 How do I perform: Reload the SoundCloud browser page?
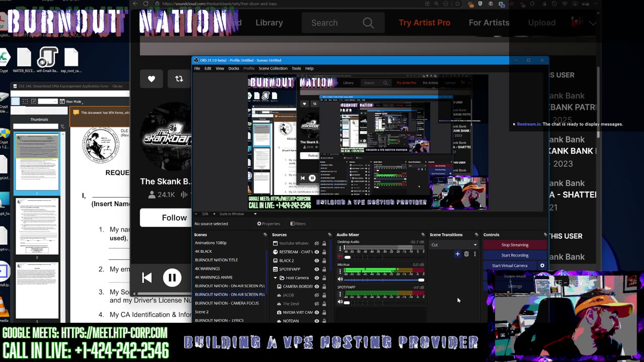pyautogui.click(x=146, y=4)
